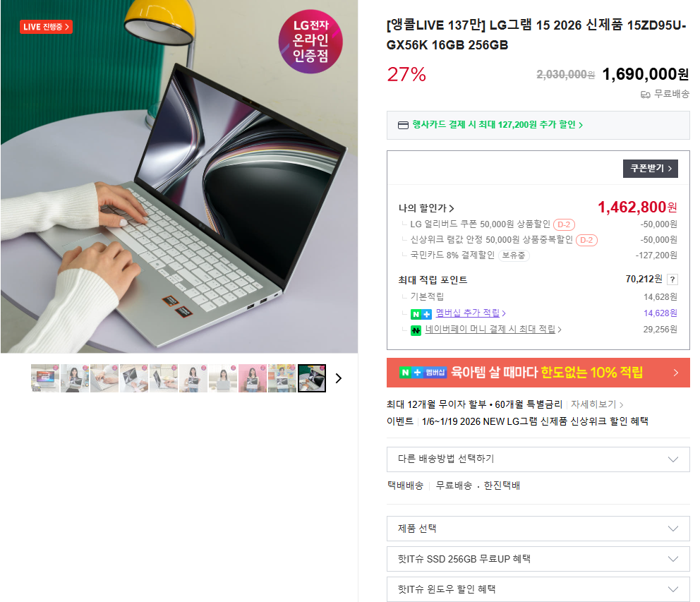Click the 쿠폰받기 button
The image size is (700, 602).
(651, 169)
